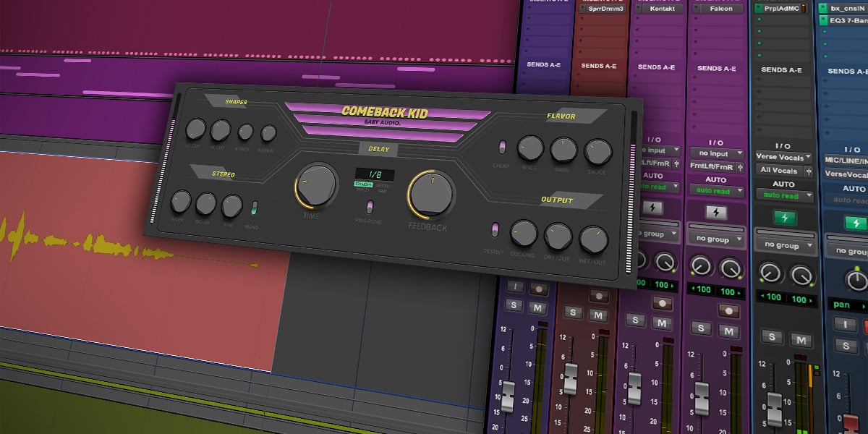Open 'auto read' dropdown on Verse Vocals strip
Viewport: 868px width, 434px height.
click(785, 196)
